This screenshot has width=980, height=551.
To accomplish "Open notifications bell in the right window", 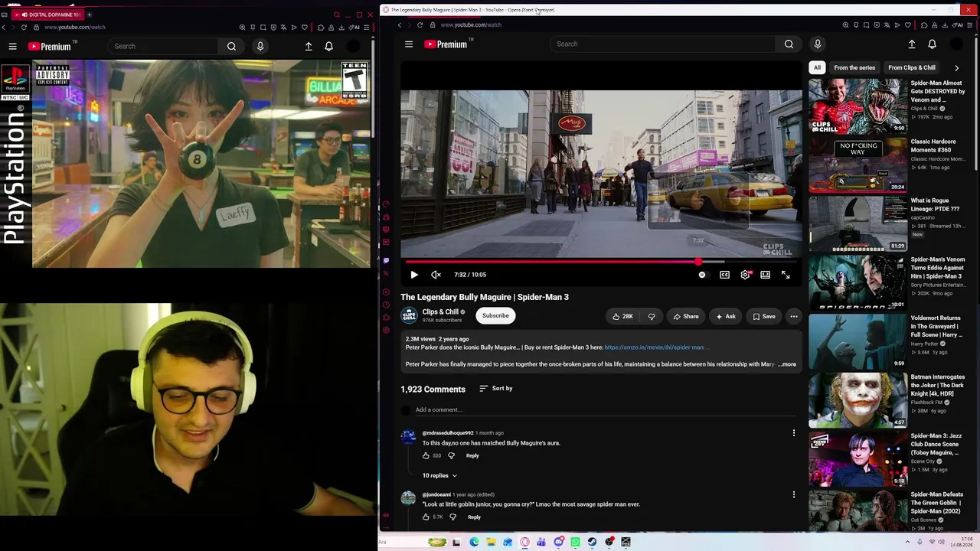I will 933,44.
